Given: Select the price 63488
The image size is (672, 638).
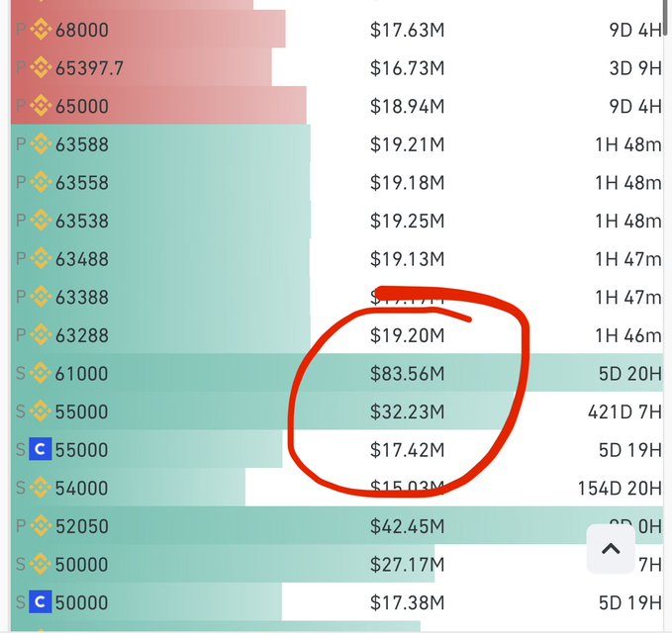Looking at the screenshot, I should click(x=82, y=259).
